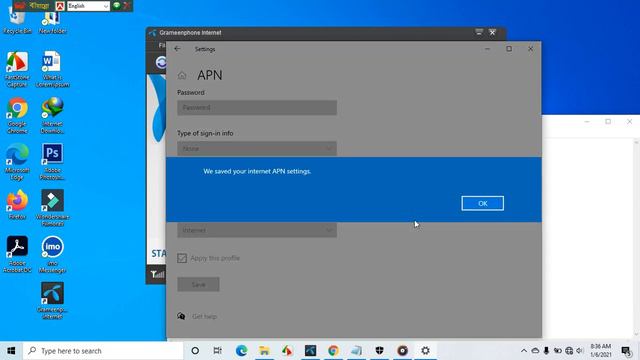Open the clock showing 8:36 AM
Screen dimensions: 640x360
pyautogui.click(x=601, y=351)
